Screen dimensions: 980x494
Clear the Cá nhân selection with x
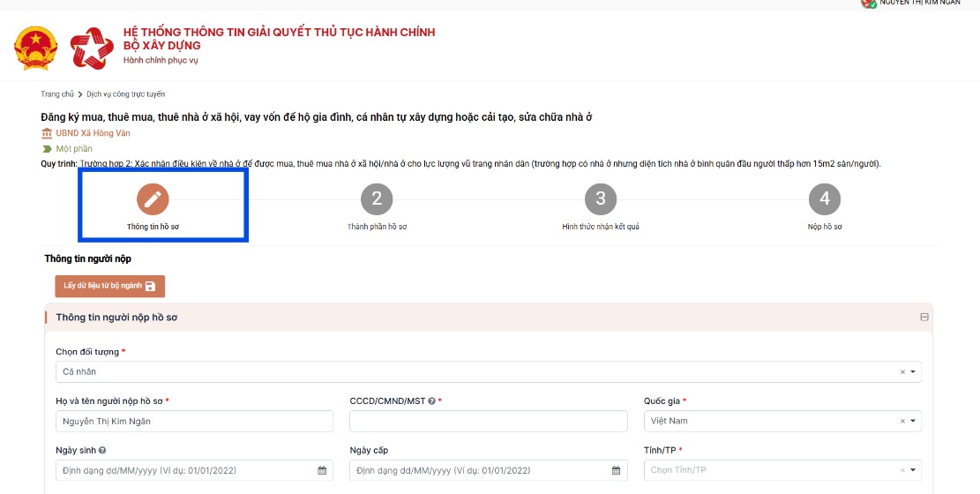[x=902, y=371]
